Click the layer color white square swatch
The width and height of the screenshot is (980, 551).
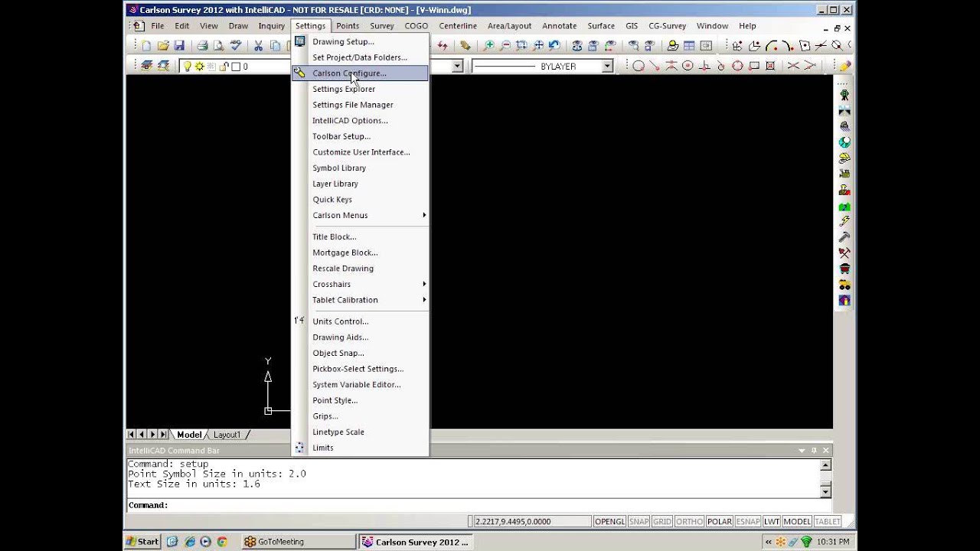(236, 67)
